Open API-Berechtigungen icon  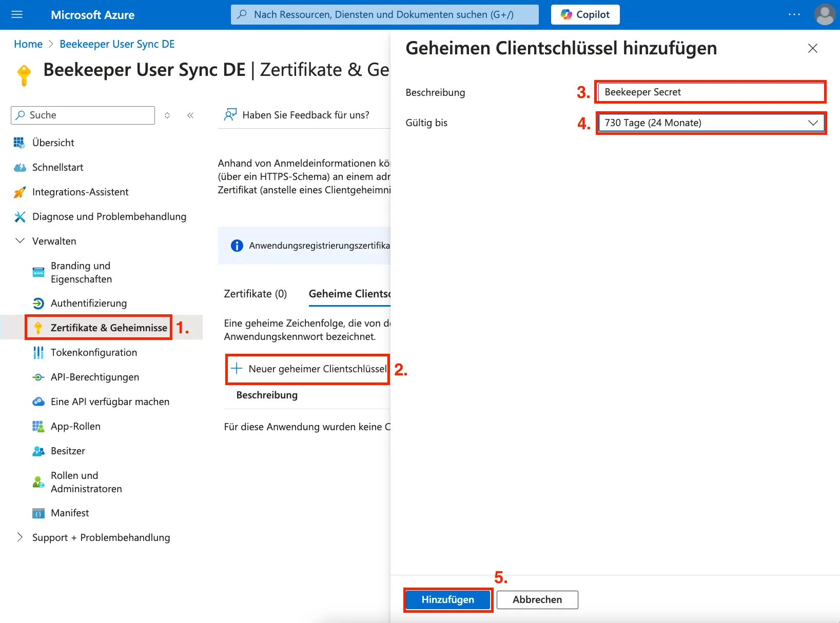pyautogui.click(x=38, y=377)
